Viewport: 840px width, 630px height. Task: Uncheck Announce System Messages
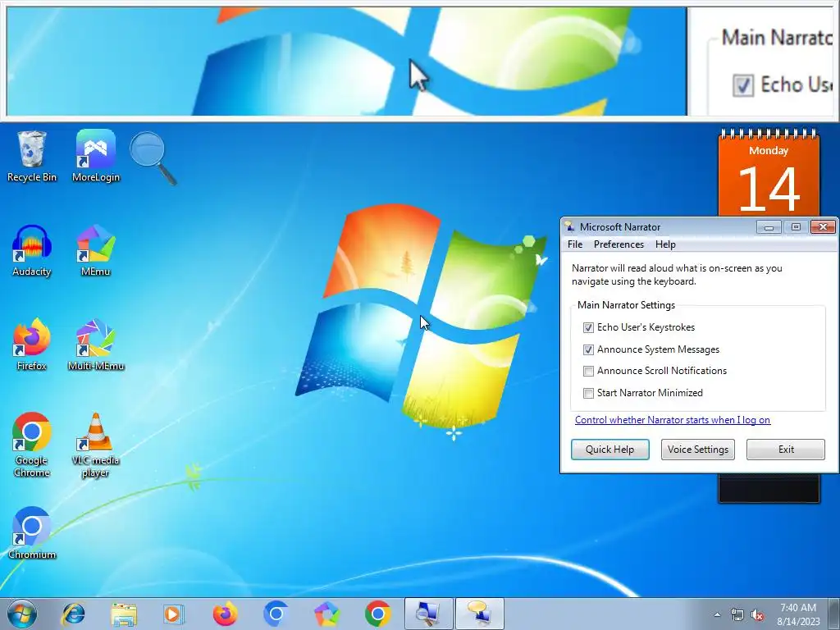588,349
